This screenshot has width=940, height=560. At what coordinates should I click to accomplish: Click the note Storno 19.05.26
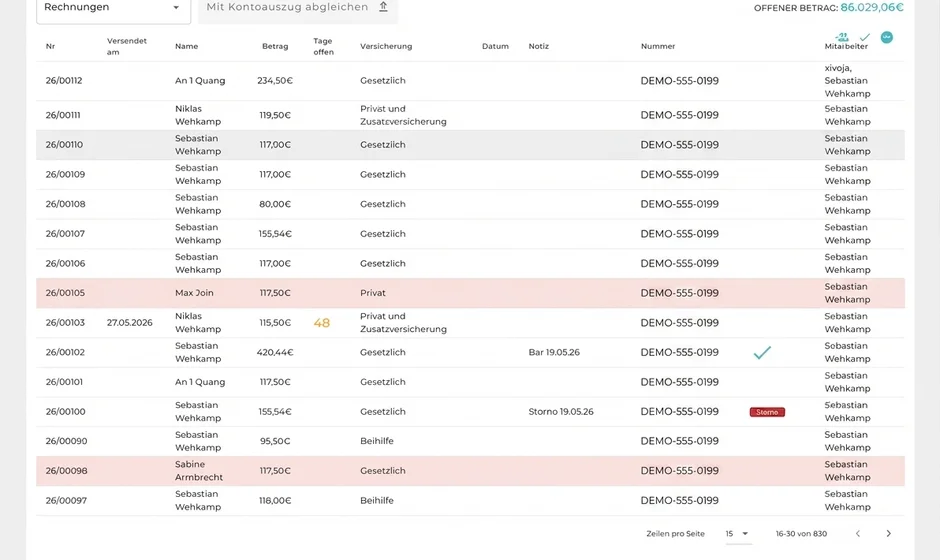point(561,412)
